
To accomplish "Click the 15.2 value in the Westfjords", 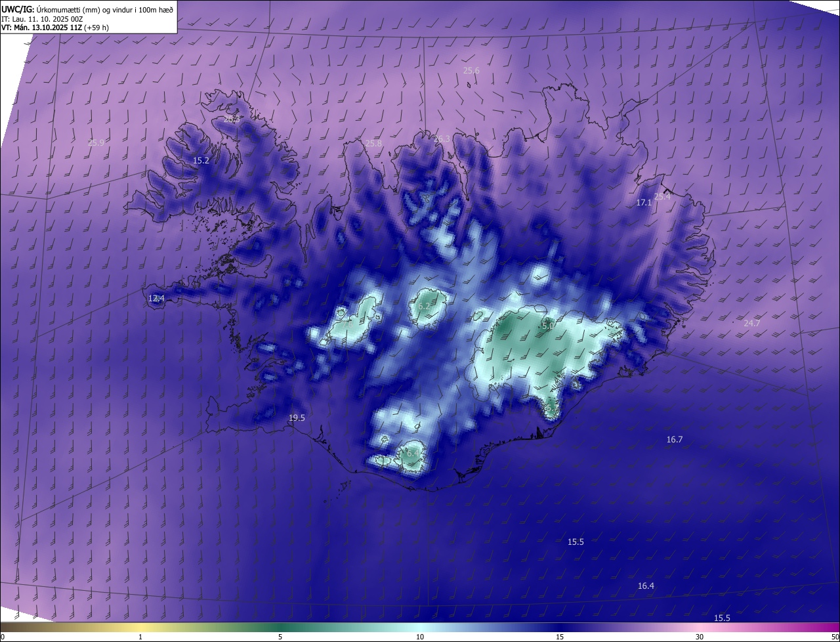I will pyautogui.click(x=201, y=160).
